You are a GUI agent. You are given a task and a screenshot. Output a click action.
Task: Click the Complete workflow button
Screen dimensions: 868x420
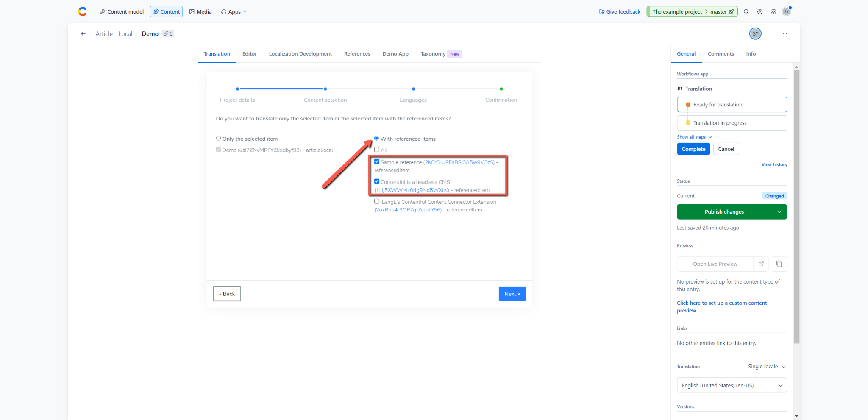693,149
